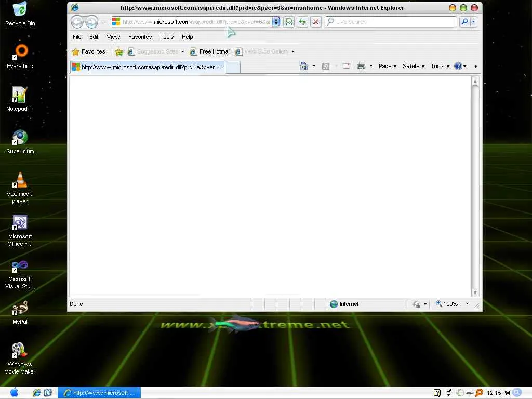Expand the Home button dropdown arrow
Image resolution: width=532 pixels, height=399 pixels.
click(x=314, y=66)
